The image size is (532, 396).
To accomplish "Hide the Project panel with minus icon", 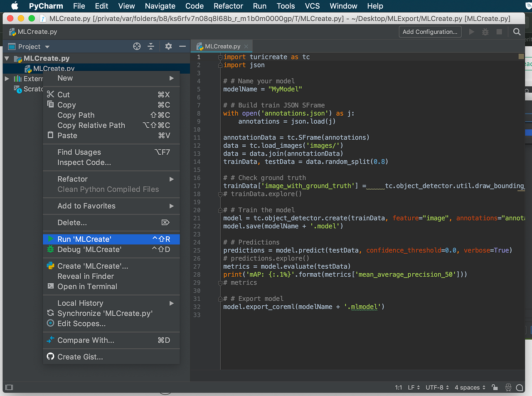I will tap(182, 46).
